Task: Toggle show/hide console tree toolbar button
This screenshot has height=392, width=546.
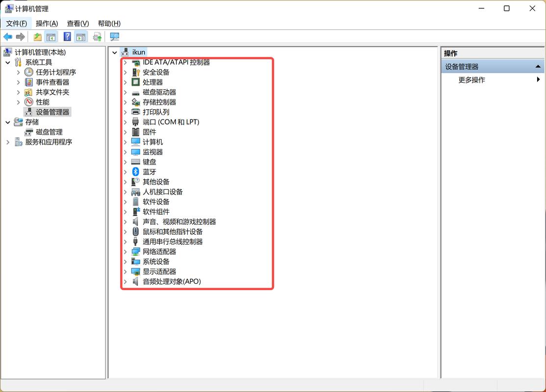Action: click(x=50, y=37)
